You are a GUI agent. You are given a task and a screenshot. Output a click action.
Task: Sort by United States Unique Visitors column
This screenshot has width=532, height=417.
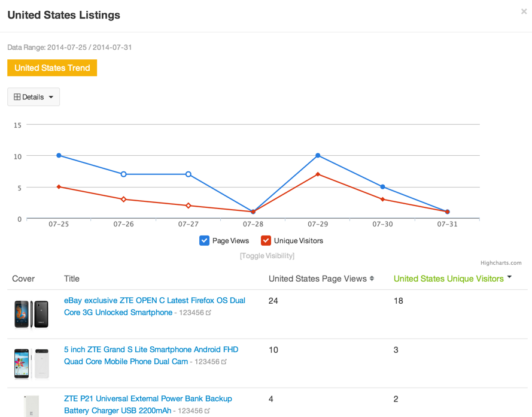tap(452, 279)
